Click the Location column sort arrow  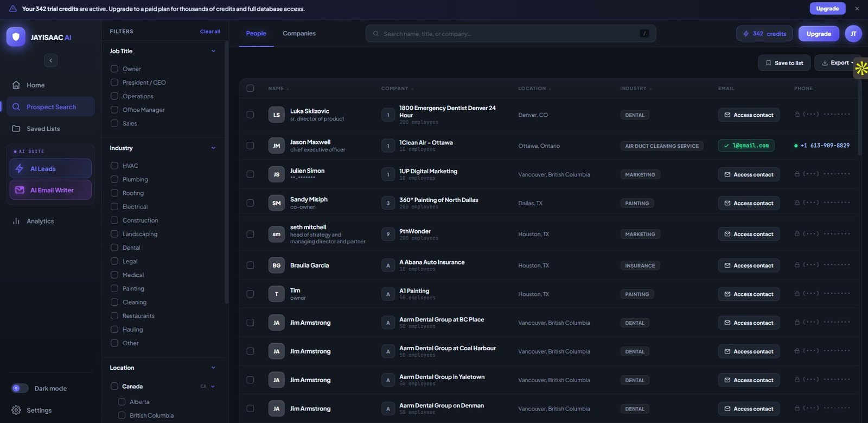[550, 89]
